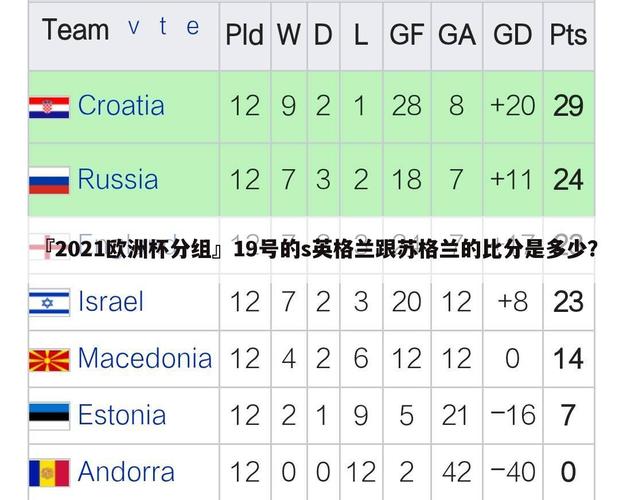Click the 't' talk template link
This screenshot has height=500, width=619.
(163, 26)
